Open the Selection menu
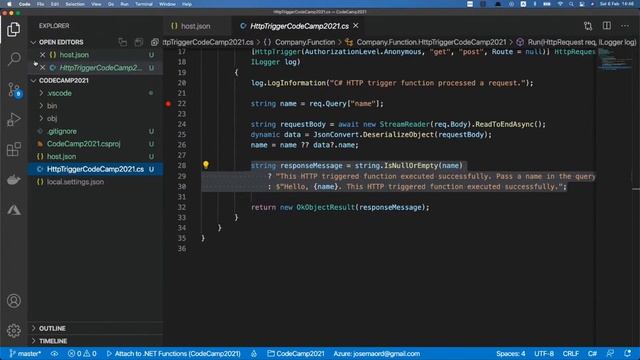The image size is (640, 360). (x=75, y=4)
